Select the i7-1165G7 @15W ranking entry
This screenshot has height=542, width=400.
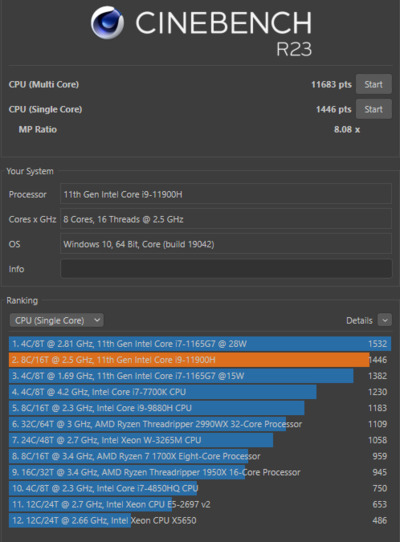pyautogui.click(x=200, y=376)
